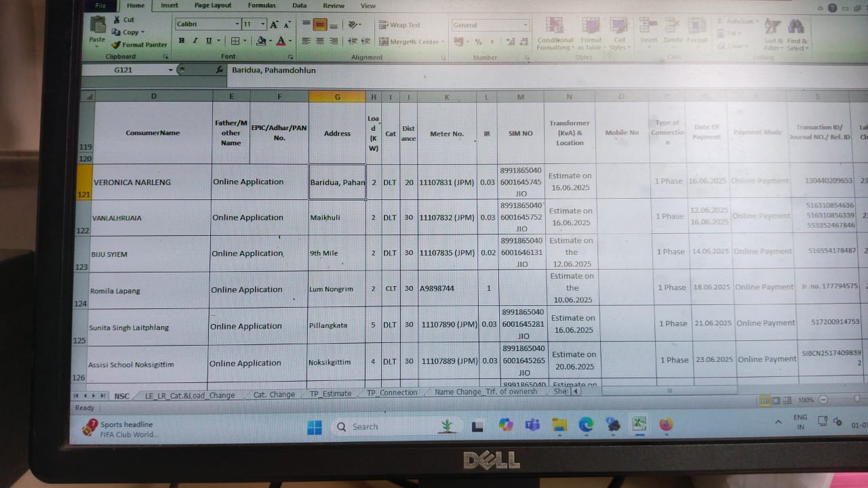Apply the red Font Color button
Screen dimensions: 868x488
click(x=281, y=41)
